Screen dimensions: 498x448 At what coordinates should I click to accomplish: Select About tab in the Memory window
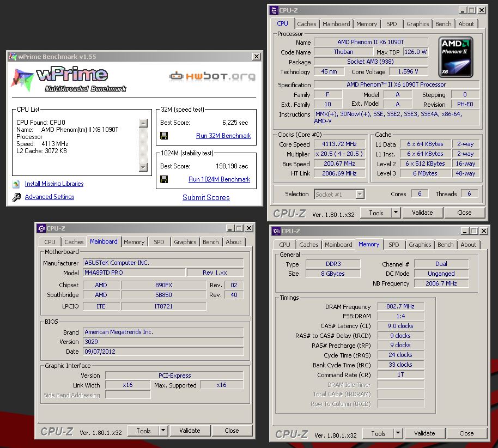pos(468,245)
